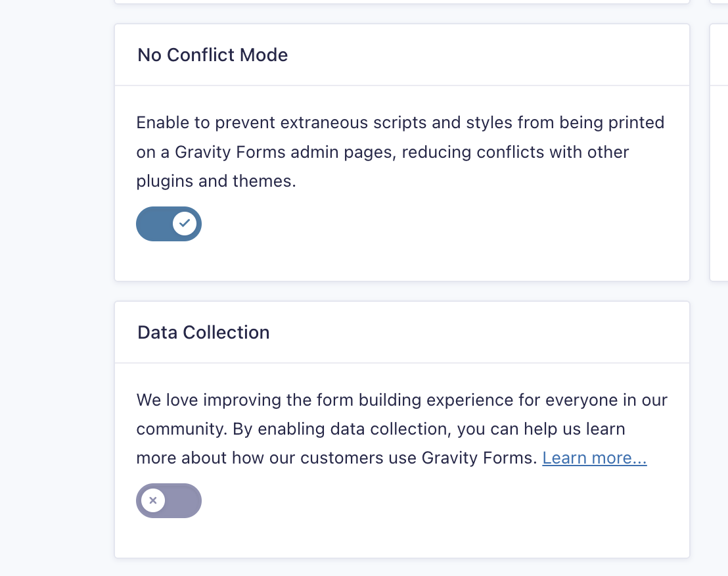Click the Data Collection description paragraph
728x576 pixels.
(x=401, y=429)
